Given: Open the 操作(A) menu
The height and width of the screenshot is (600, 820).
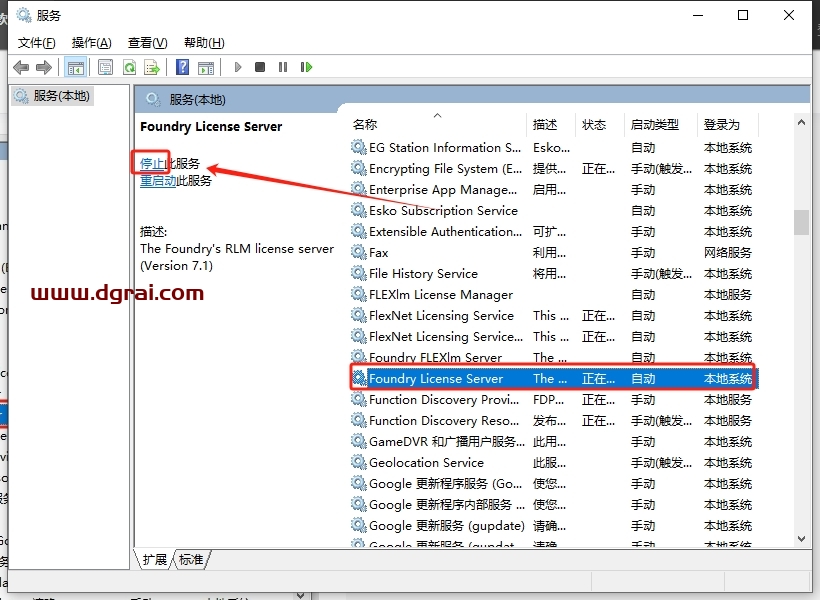Looking at the screenshot, I should (92, 43).
